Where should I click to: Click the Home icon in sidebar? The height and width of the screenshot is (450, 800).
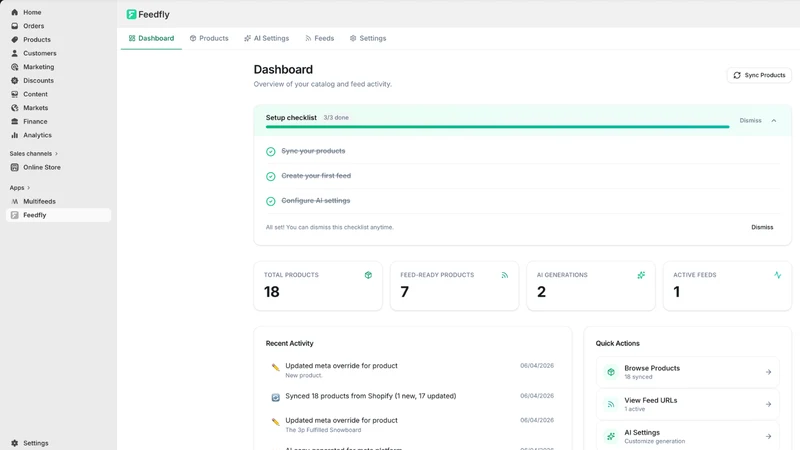14,12
